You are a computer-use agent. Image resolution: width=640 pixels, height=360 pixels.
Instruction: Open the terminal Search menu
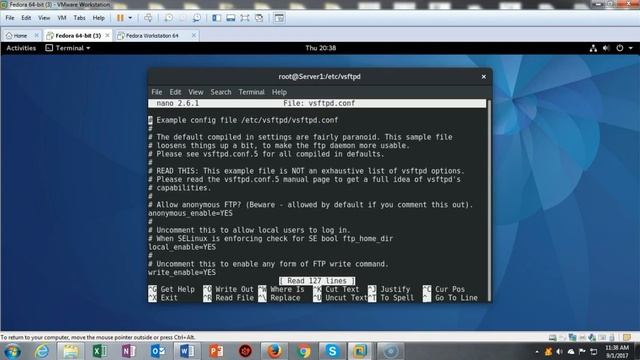pos(221,92)
